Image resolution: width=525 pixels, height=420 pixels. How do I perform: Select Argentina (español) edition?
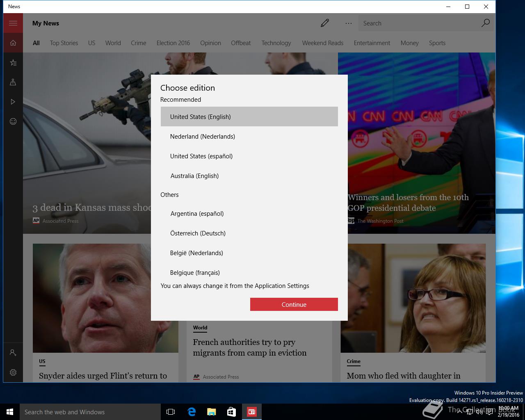[x=249, y=213]
